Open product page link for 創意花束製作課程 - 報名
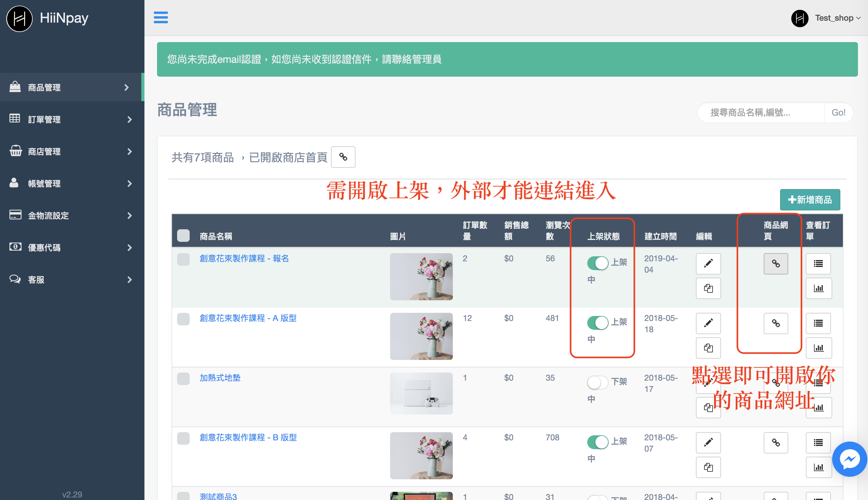Image resolution: width=868 pixels, height=500 pixels. click(776, 264)
